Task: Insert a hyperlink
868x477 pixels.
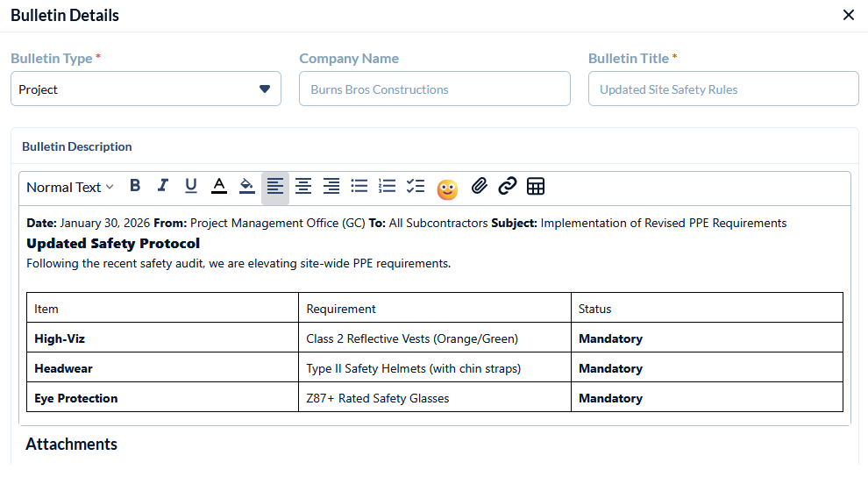Action: [507, 186]
